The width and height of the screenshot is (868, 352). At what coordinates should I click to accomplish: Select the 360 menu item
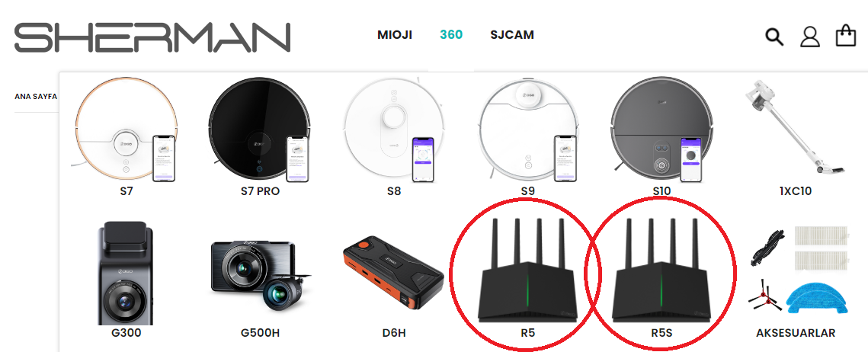pos(451,35)
